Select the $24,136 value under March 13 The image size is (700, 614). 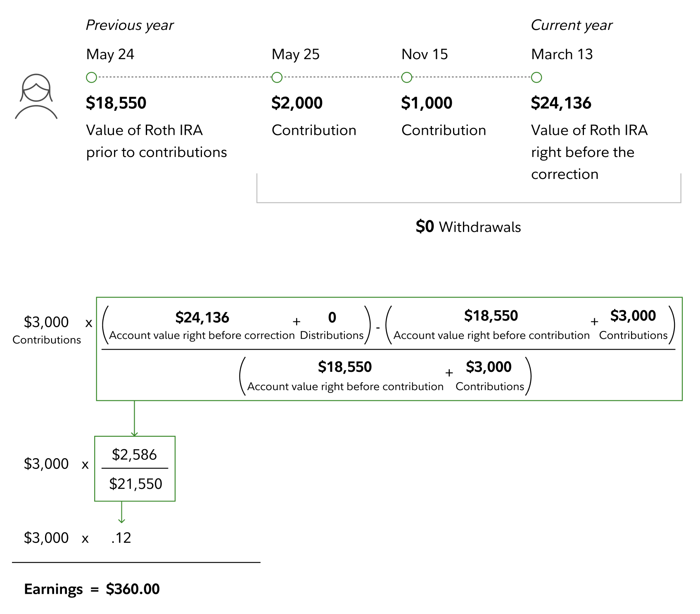(x=561, y=103)
